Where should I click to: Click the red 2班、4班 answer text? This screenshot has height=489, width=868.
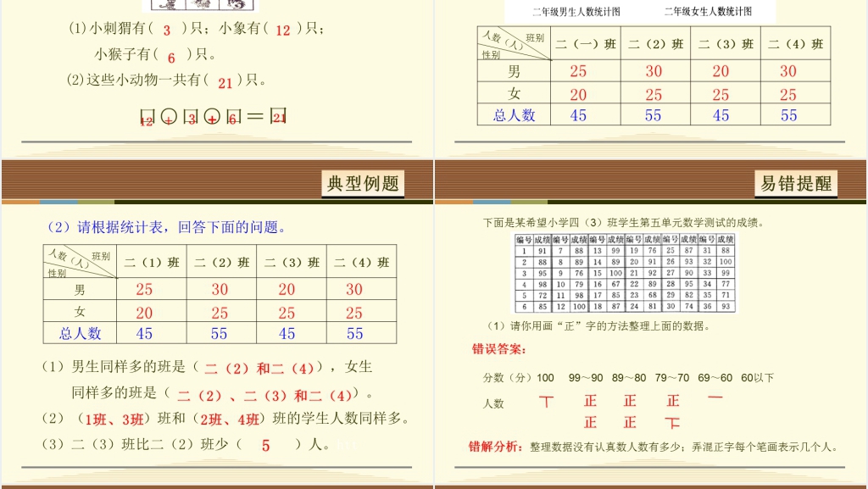tap(231, 419)
